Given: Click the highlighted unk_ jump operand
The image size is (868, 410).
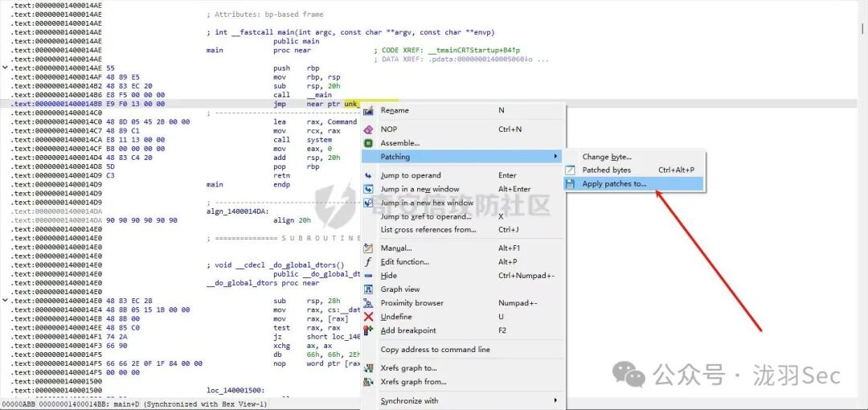Looking at the screenshot, I should click(x=352, y=104).
